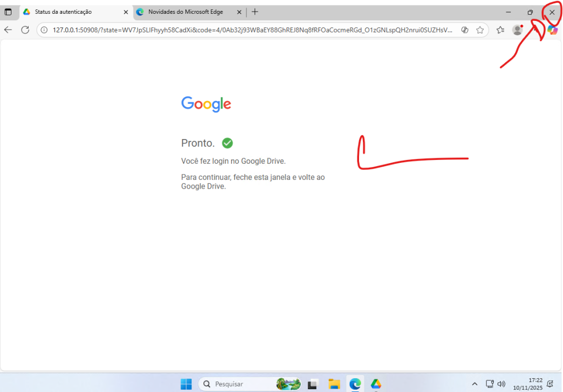Click the address bar URL field
This screenshot has height=392, width=563.
pos(253,30)
